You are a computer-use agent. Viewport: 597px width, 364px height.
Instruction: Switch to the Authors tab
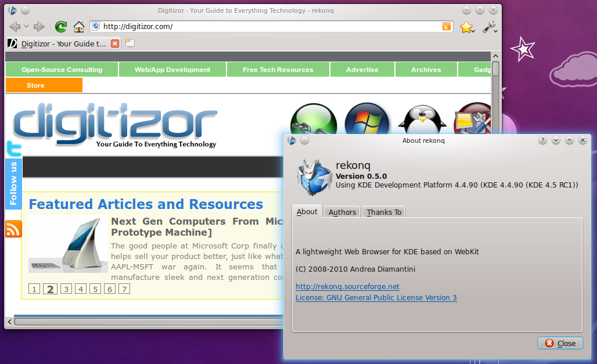point(342,212)
